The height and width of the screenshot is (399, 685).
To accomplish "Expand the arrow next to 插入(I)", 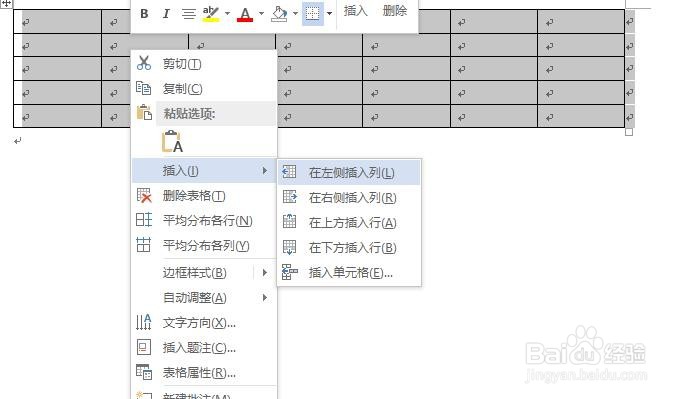I will [265, 170].
